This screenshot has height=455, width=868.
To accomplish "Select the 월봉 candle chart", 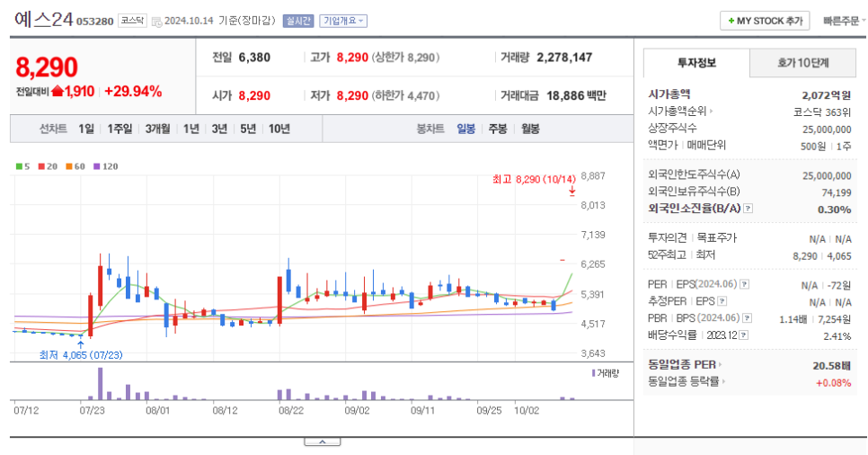I will click(530, 129).
